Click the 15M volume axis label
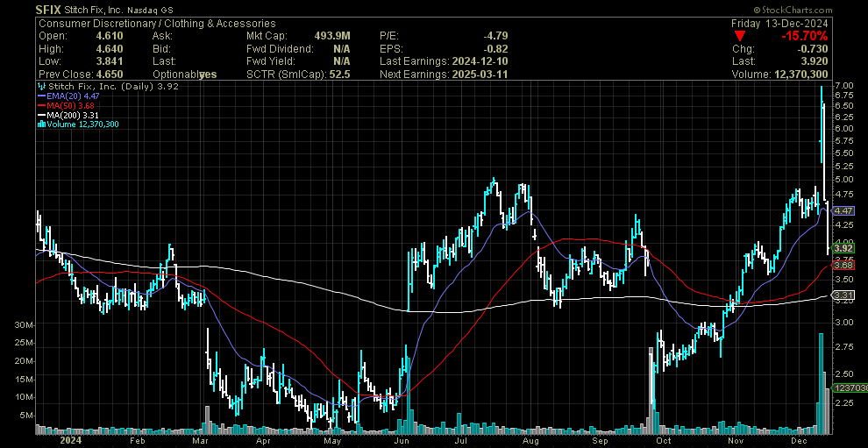 pyautogui.click(x=24, y=380)
